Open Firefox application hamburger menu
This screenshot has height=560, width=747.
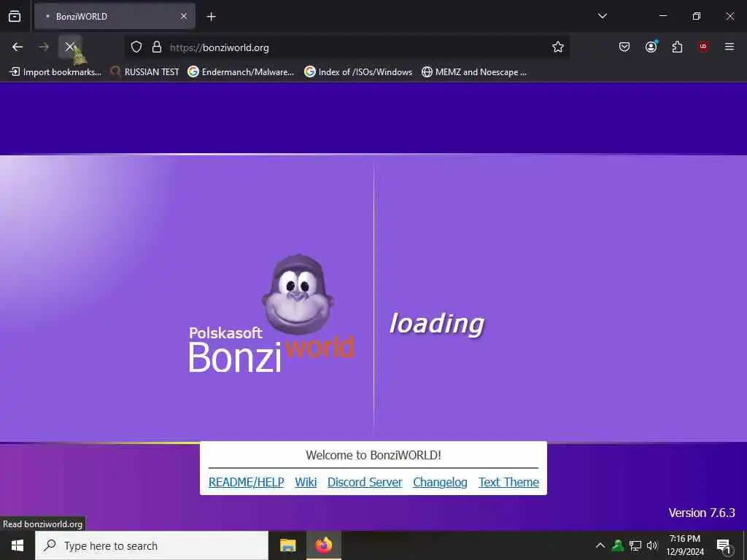click(x=729, y=47)
